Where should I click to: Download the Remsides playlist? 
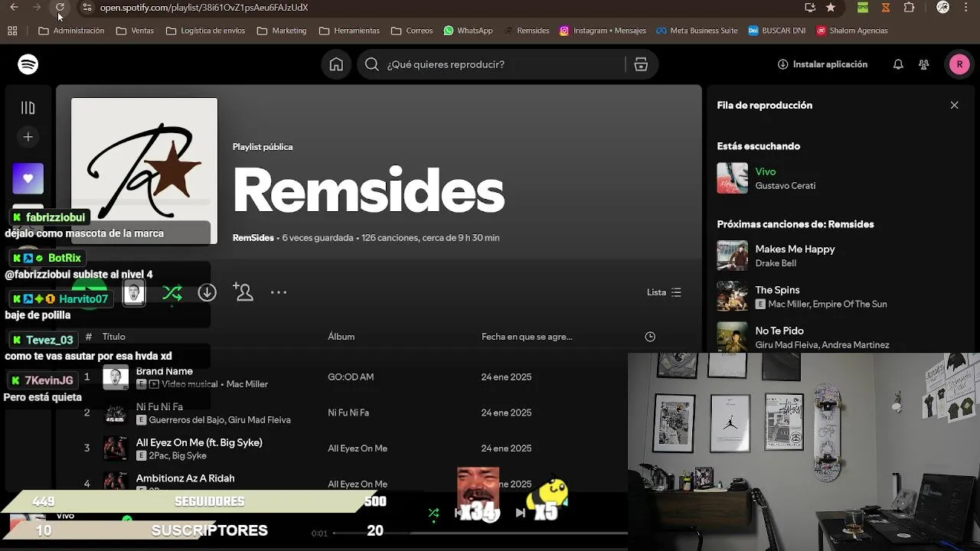(x=207, y=292)
